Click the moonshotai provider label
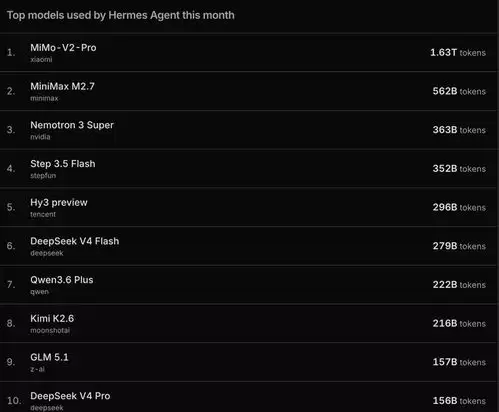This screenshot has height=412, width=499. [x=50, y=330]
